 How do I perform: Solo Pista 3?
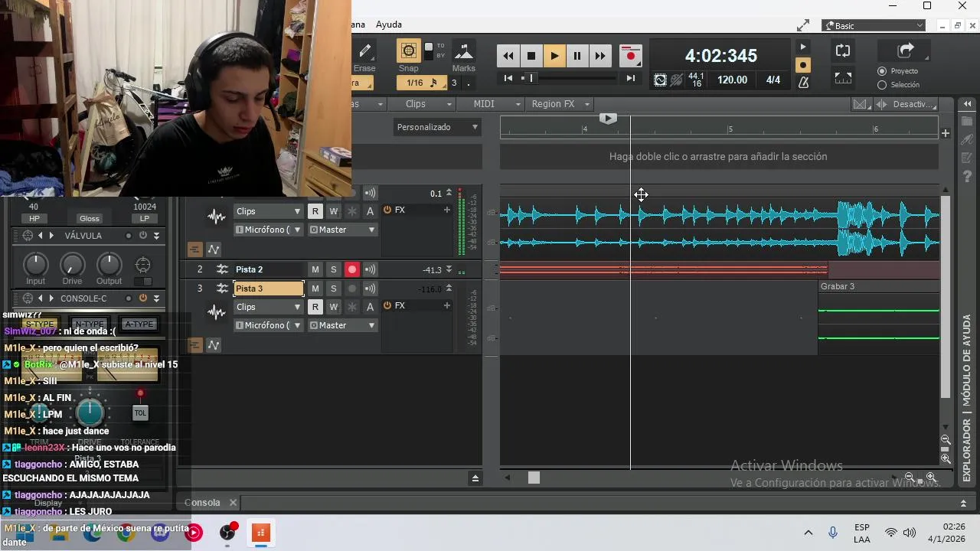tap(333, 289)
